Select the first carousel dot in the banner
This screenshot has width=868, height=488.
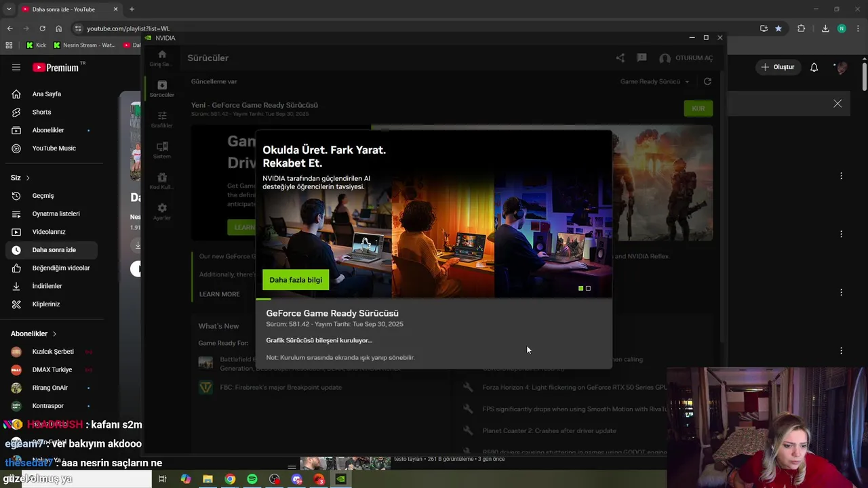click(x=580, y=289)
